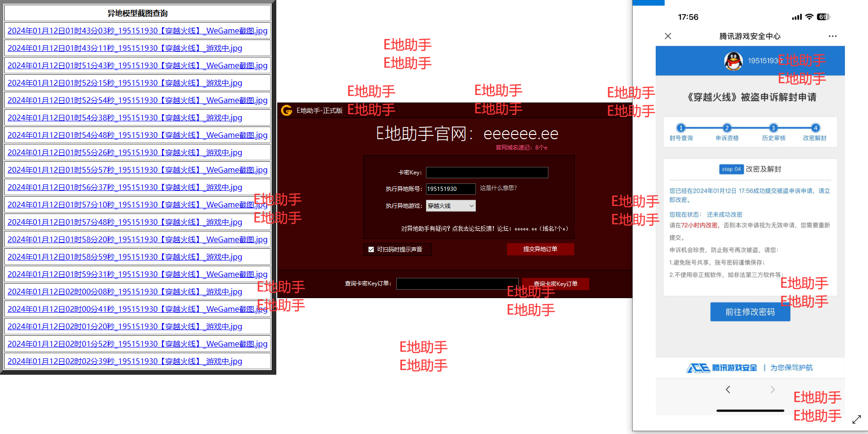Open 01时43分11秒 游戏中.jpg link
This screenshot has height=434, width=868.
click(x=125, y=48)
